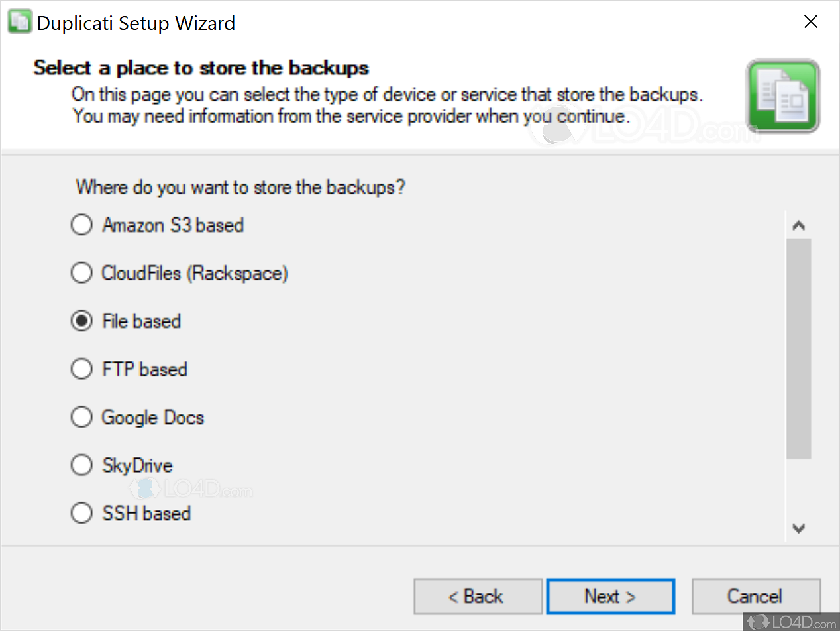
Task: Click the green Duplicati wizard logo
Action: click(782, 95)
